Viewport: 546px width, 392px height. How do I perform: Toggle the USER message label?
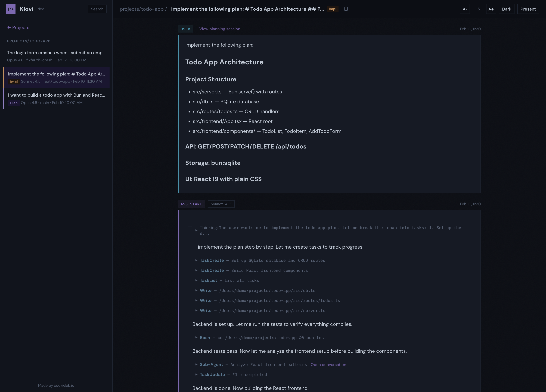coord(185,29)
